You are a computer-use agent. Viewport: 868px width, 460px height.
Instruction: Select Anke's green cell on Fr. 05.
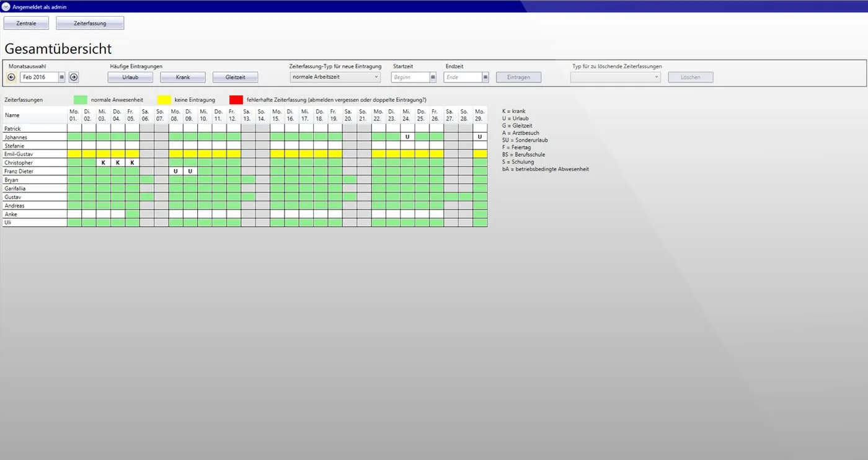coord(132,214)
